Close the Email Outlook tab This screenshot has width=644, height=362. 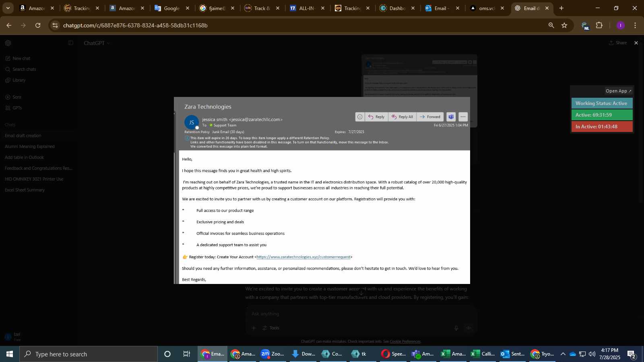click(458, 8)
